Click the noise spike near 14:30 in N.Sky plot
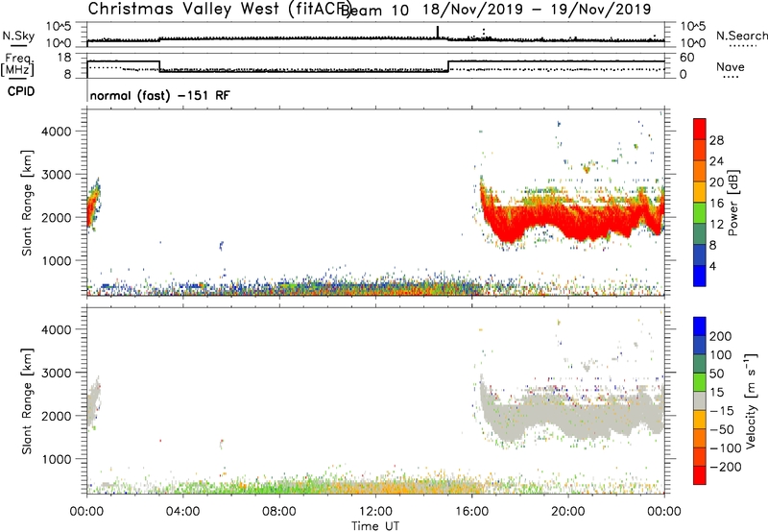Image resolution: width=768 pixels, height=532 pixels. (x=438, y=32)
